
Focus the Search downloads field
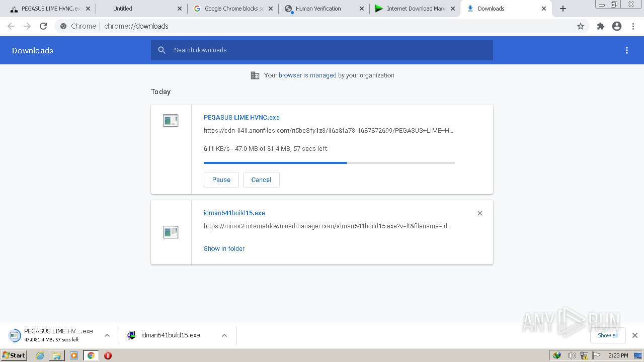click(322, 50)
